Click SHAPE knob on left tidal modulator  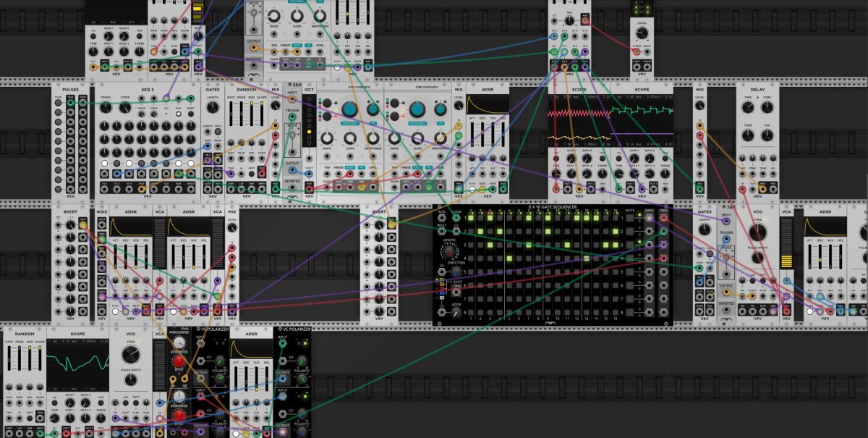[327, 138]
